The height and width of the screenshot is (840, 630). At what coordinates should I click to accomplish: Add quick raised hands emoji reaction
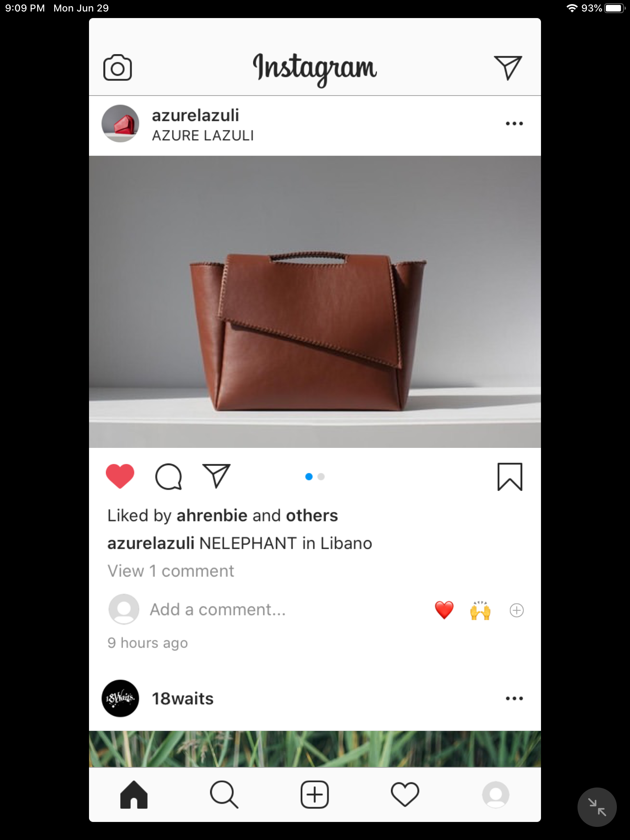click(x=480, y=610)
